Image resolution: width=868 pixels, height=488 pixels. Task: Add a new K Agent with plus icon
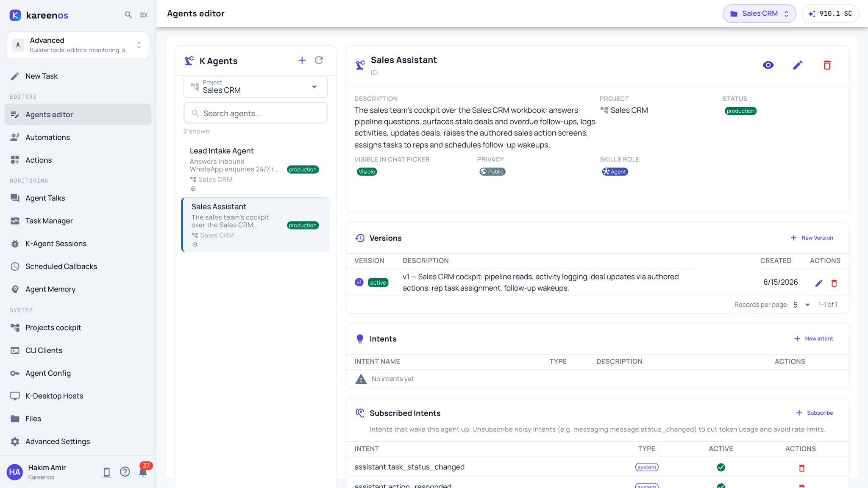pos(302,61)
